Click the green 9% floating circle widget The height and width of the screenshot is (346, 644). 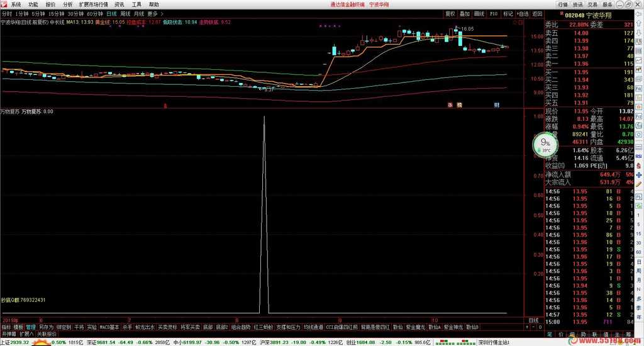pos(545,144)
